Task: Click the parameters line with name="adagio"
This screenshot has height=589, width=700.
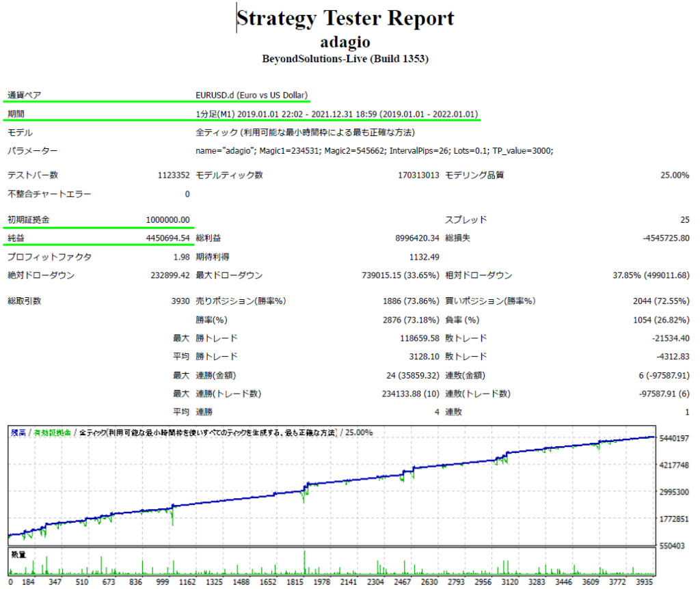Action: pyautogui.click(x=375, y=151)
